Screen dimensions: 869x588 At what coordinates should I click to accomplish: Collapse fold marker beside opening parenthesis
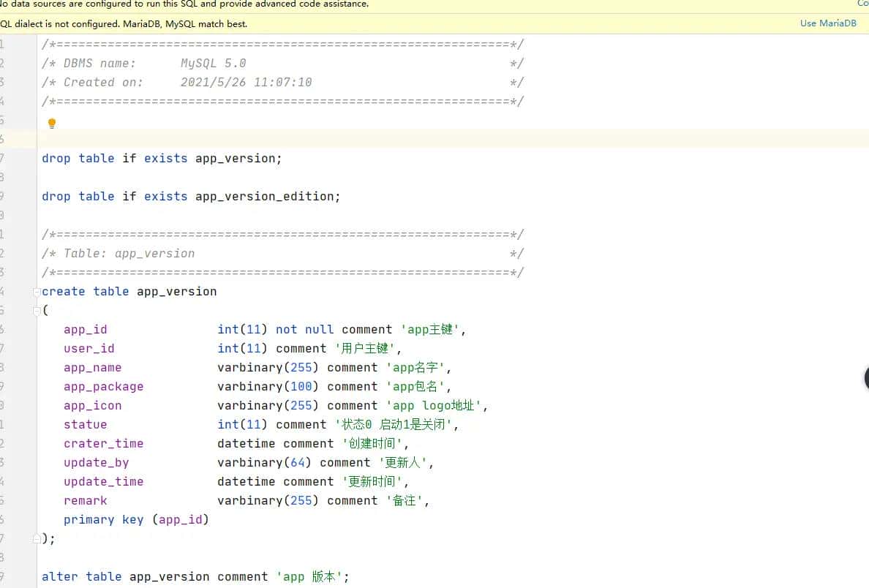[37, 311]
